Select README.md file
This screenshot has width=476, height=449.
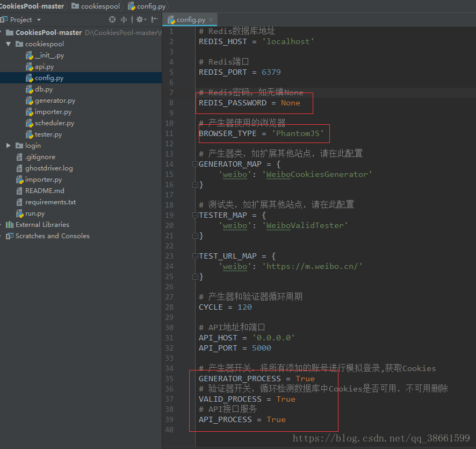point(45,191)
